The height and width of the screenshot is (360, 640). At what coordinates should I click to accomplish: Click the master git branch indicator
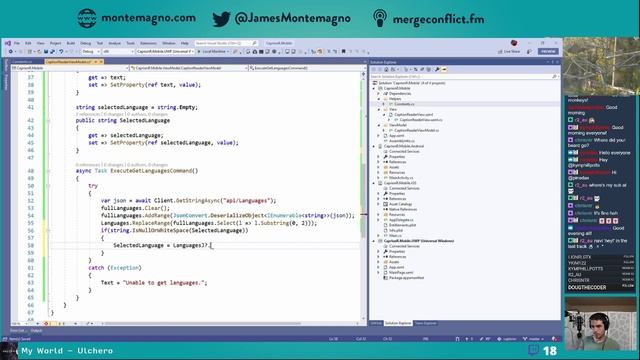pos(532,339)
